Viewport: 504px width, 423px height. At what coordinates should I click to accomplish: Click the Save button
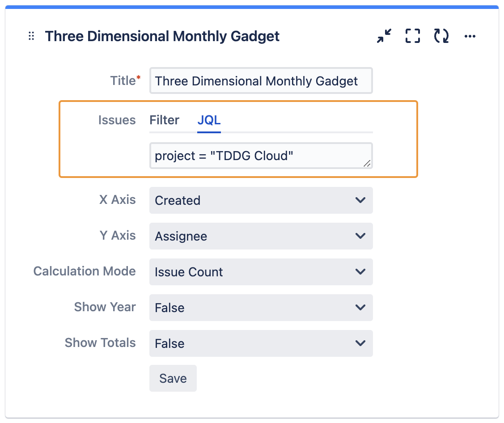tap(173, 378)
